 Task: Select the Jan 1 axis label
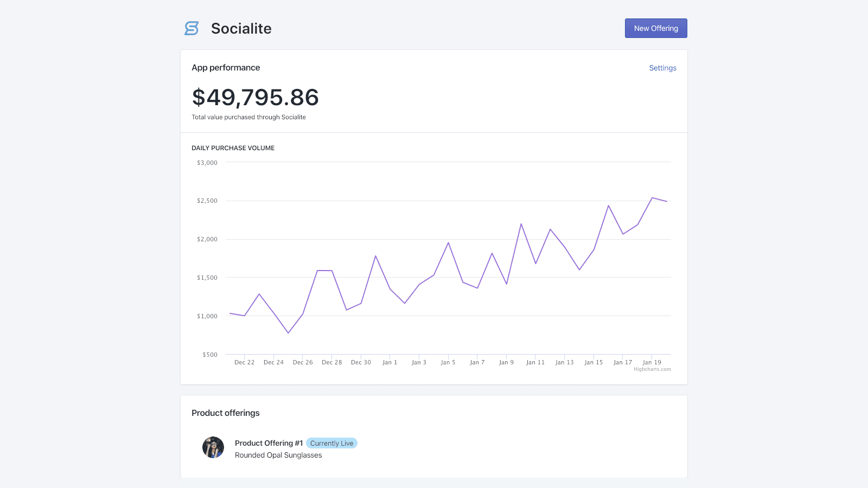[390, 362]
